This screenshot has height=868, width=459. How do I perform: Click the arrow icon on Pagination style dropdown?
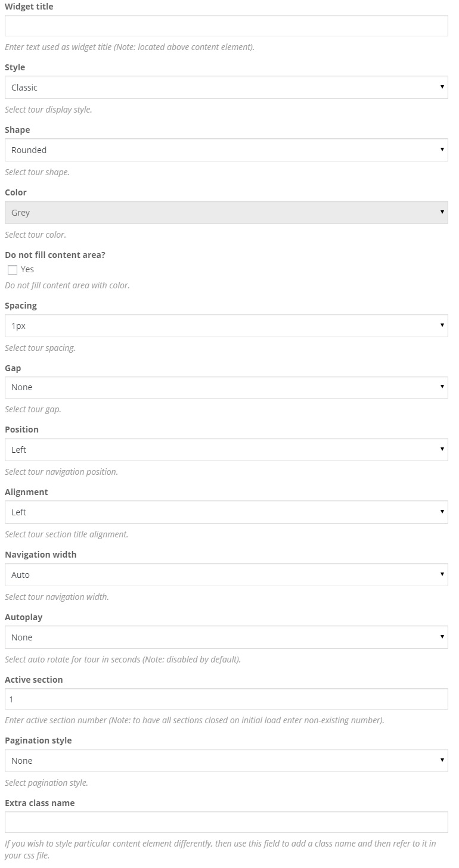(x=442, y=760)
